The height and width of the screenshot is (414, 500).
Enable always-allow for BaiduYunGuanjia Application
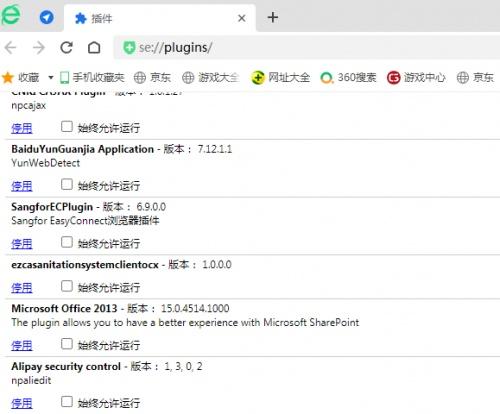(x=67, y=184)
